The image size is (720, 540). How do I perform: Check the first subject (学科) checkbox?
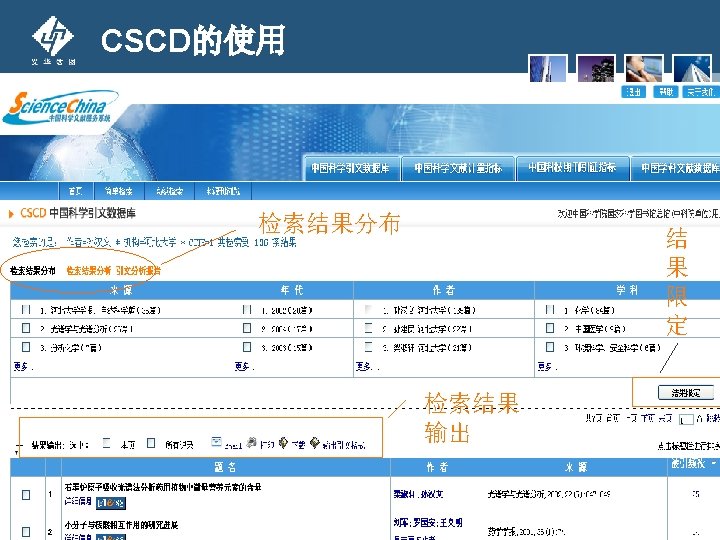pyautogui.click(x=550, y=309)
